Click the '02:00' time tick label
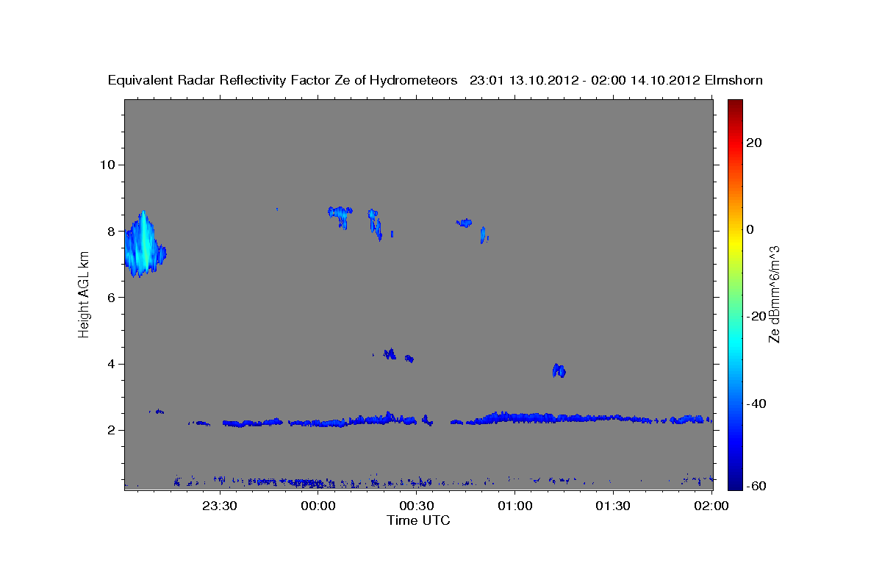 tap(711, 506)
